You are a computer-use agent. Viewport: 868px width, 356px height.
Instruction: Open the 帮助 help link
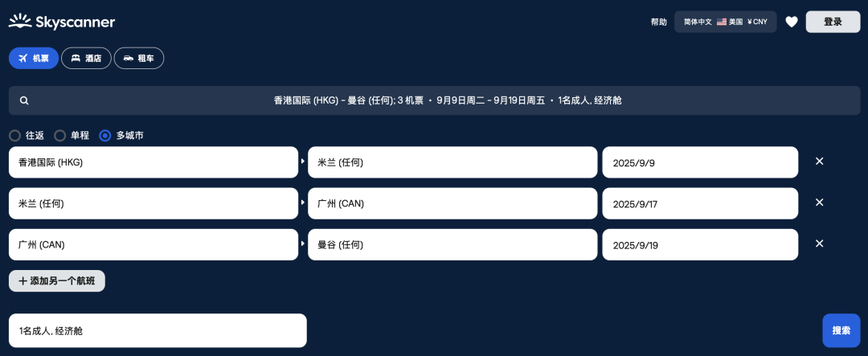tap(659, 23)
